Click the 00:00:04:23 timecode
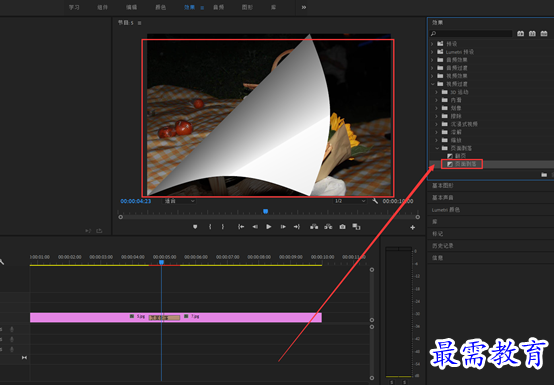The width and height of the screenshot is (554, 385). (x=136, y=201)
